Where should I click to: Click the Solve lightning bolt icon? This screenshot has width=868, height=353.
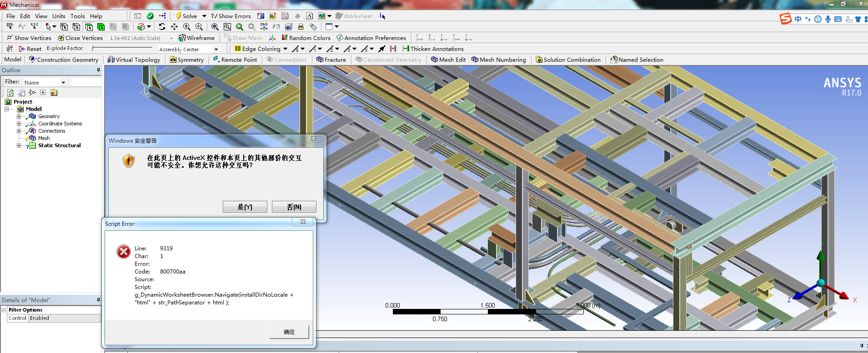coord(178,16)
